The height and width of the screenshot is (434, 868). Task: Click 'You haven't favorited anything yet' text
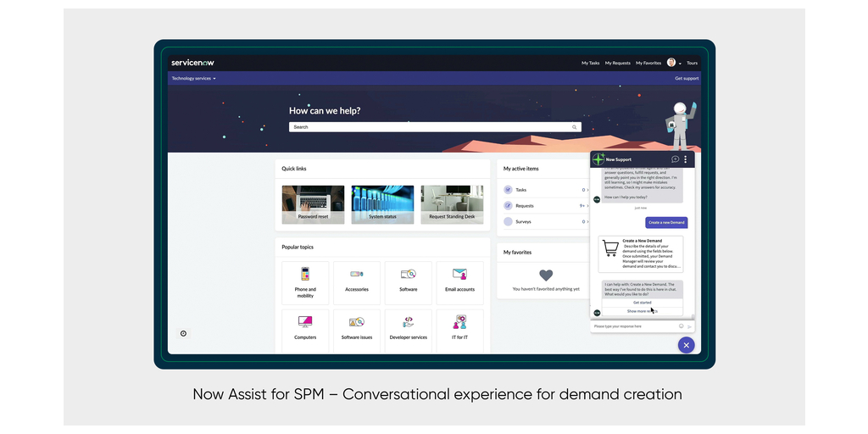546,289
